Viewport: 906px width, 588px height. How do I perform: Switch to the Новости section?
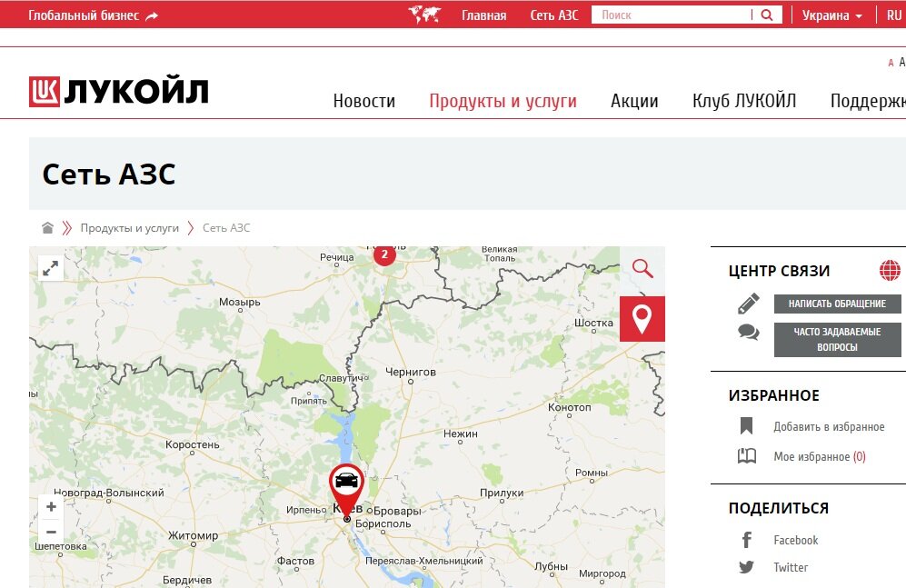point(364,100)
